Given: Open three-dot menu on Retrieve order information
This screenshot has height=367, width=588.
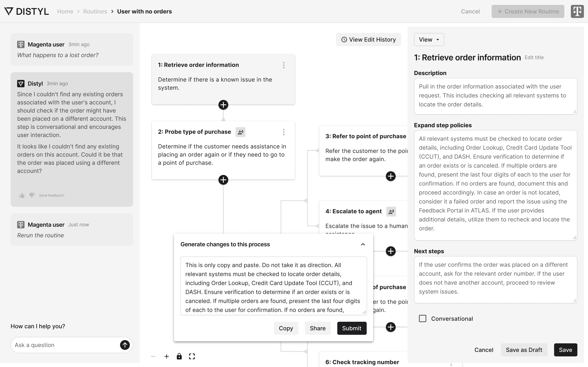Looking at the screenshot, I should [x=284, y=65].
